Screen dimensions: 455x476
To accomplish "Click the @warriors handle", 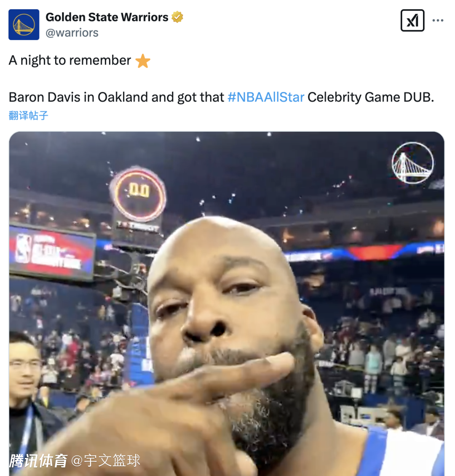I will (x=72, y=32).
